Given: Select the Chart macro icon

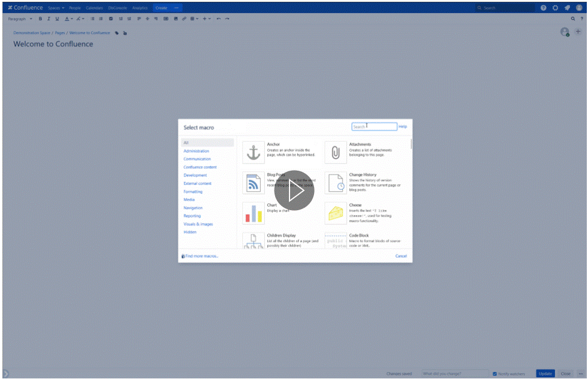Looking at the screenshot, I should 254,213.
